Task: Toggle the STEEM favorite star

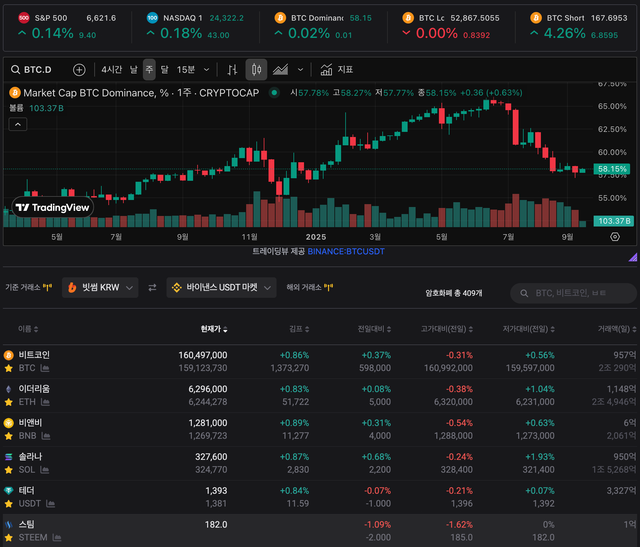Action: pyautogui.click(x=8, y=538)
